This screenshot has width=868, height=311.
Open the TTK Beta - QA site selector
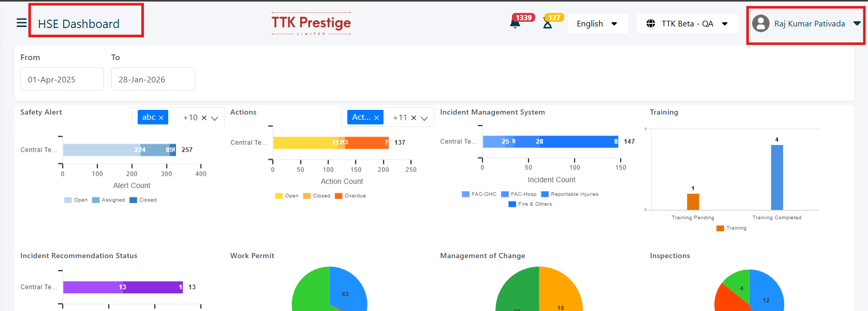click(687, 24)
